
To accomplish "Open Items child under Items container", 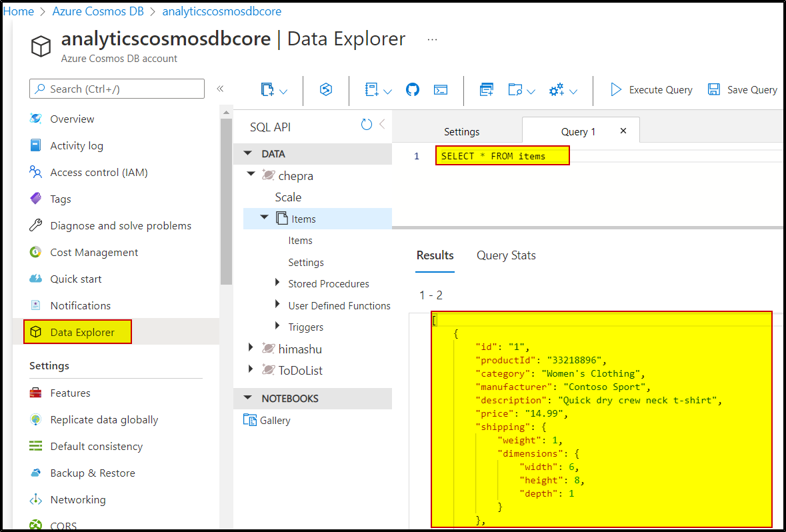I will point(300,241).
